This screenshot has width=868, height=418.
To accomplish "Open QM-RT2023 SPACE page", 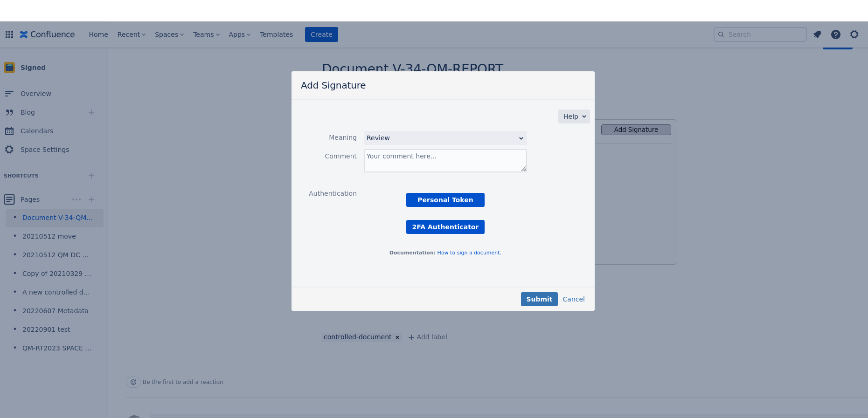I will tap(57, 348).
